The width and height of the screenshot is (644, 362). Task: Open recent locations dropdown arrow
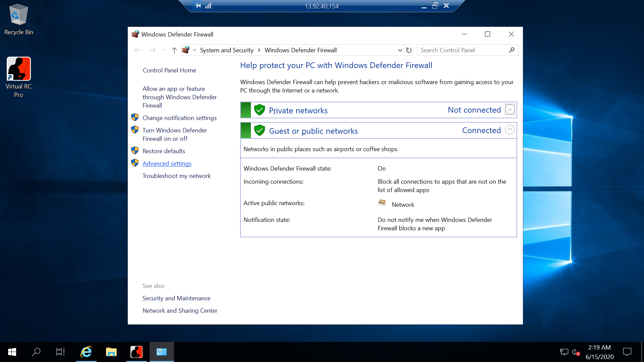point(164,50)
